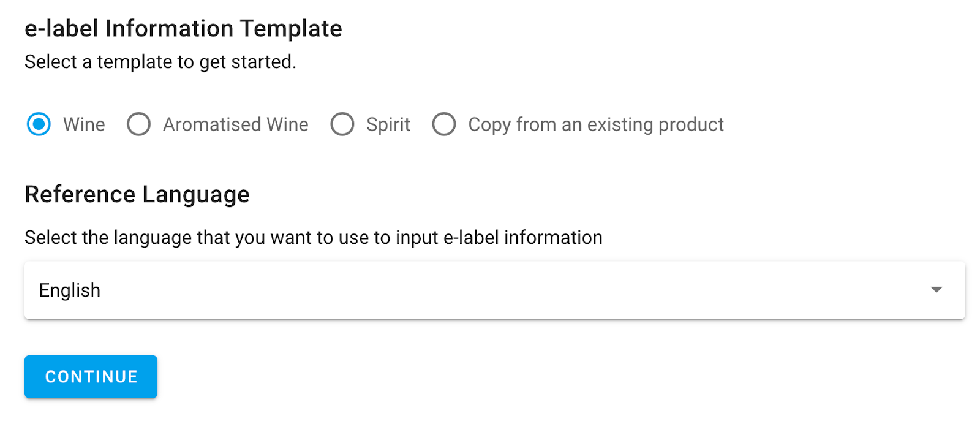Click the Spirit label text
Screen dimensions: 980x443
pyautogui.click(x=388, y=124)
